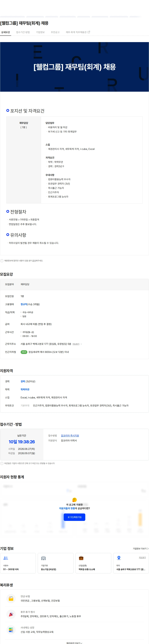The image size is (149, 644).
Task: Click 휴무·휴가·행사 party icon
Action: point(11,614)
